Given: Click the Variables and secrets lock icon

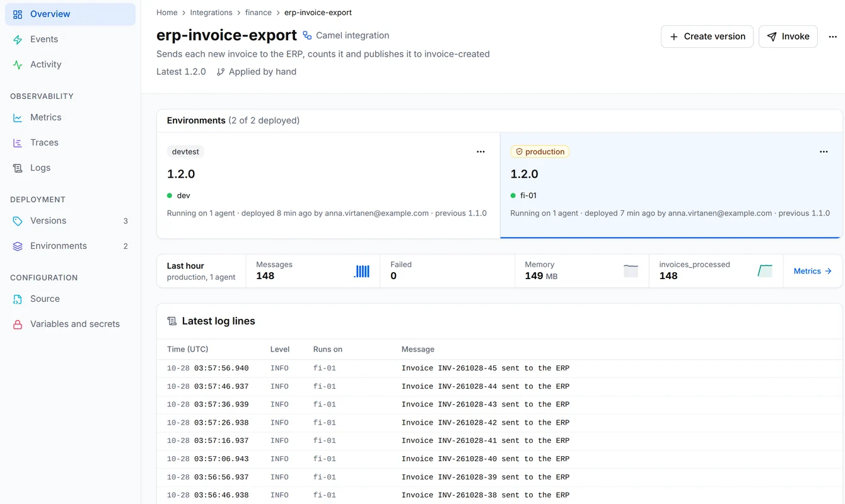Looking at the screenshot, I should [x=18, y=324].
